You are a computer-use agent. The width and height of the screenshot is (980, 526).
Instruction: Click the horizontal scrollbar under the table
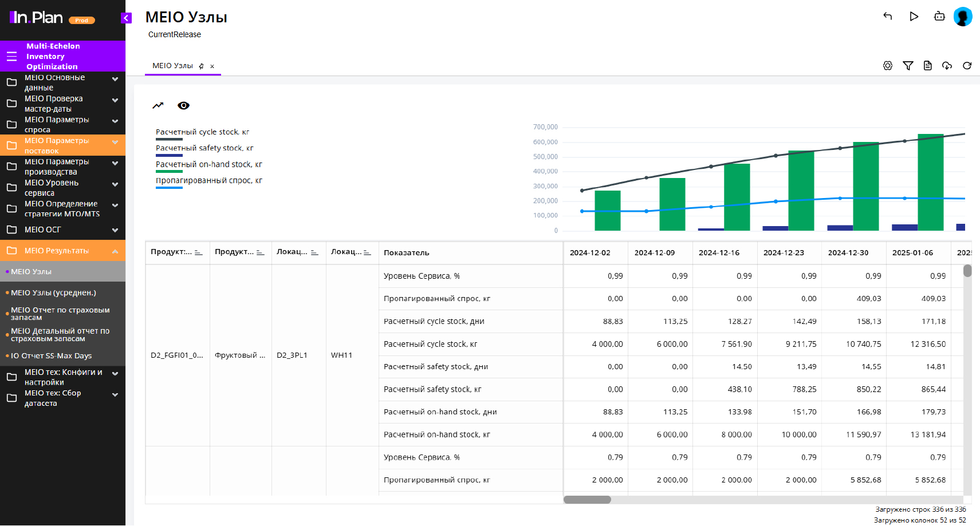[x=587, y=500]
